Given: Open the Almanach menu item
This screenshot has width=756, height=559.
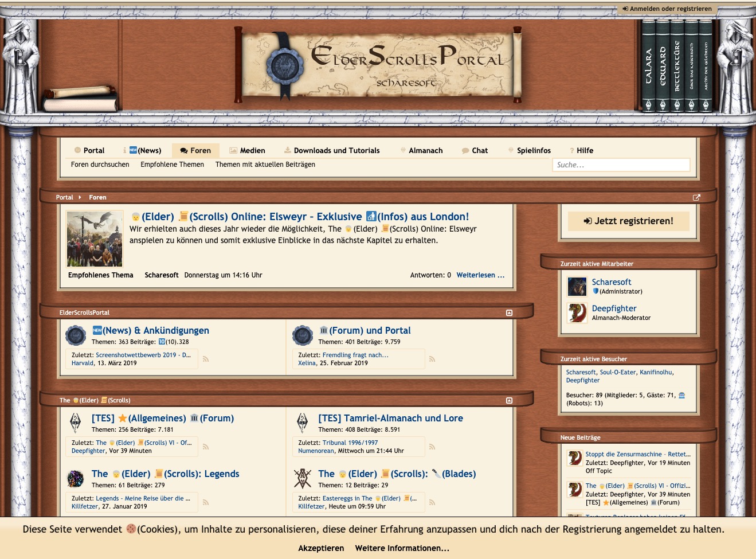Looking at the screenshot, I should tap(425, 150).
